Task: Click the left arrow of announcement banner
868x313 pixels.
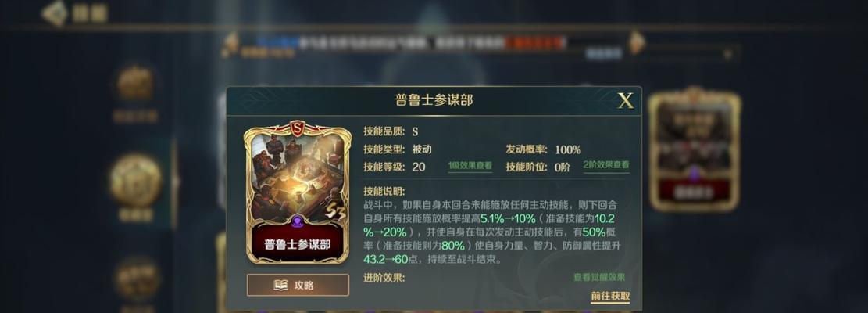Action: (230, 43)
